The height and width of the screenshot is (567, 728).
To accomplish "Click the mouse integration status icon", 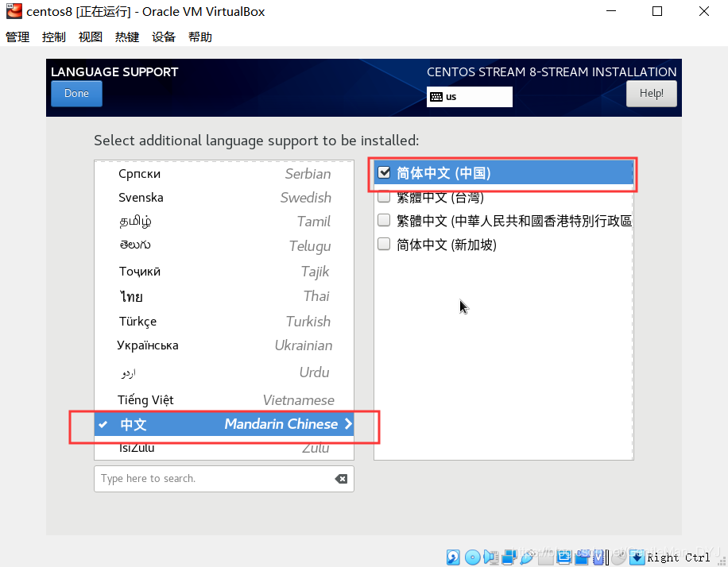I will 618,557.
